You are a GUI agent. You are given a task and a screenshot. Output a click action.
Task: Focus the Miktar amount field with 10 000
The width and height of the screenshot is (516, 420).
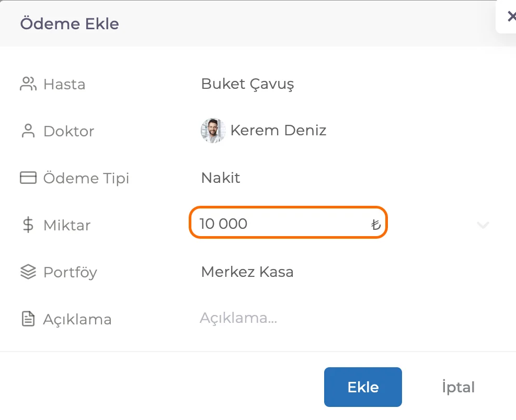[288, 223]
